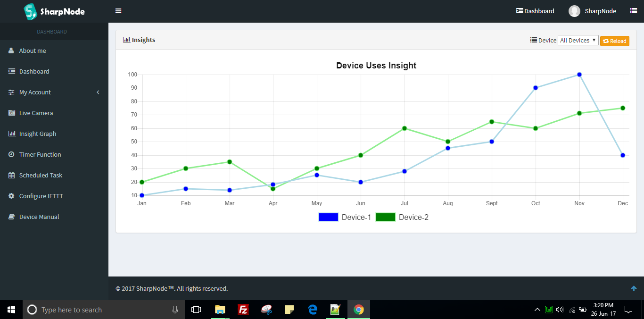The image size is (644, 319).
Task: Click the Wi-Fi network tray icon
Action: (x=572, y=310)
